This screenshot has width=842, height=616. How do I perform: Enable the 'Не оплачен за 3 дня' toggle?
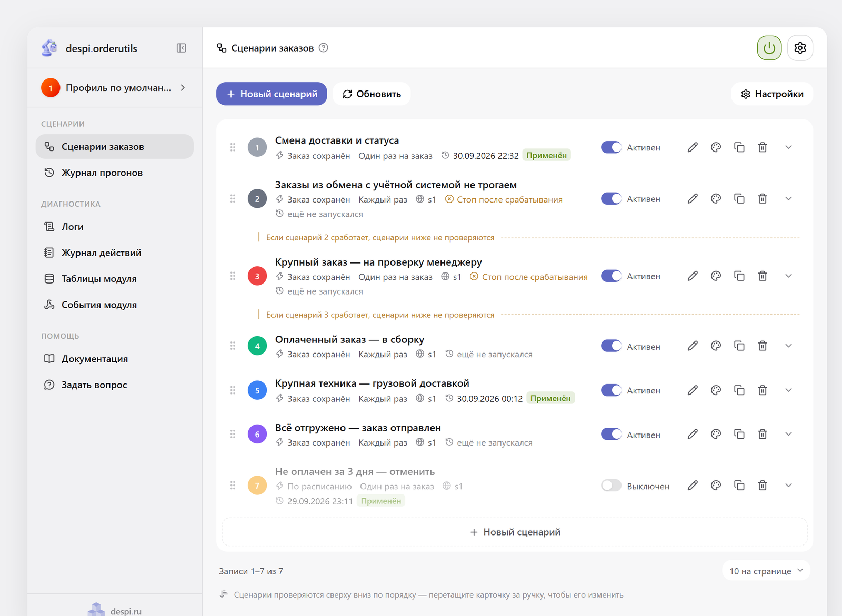tap(611, 486)
